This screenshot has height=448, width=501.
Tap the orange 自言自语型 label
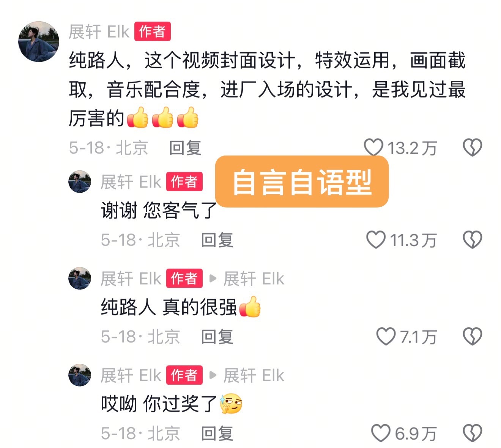[302, 182]
